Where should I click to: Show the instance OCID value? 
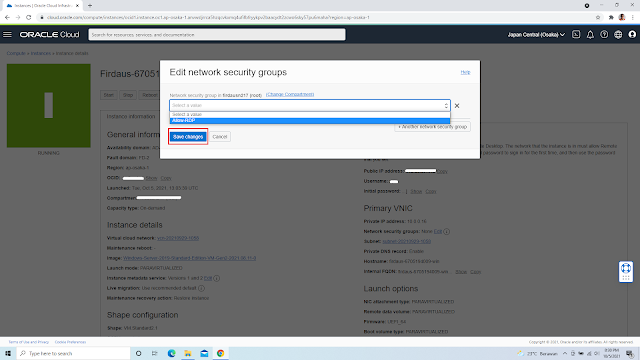(151, 178)
